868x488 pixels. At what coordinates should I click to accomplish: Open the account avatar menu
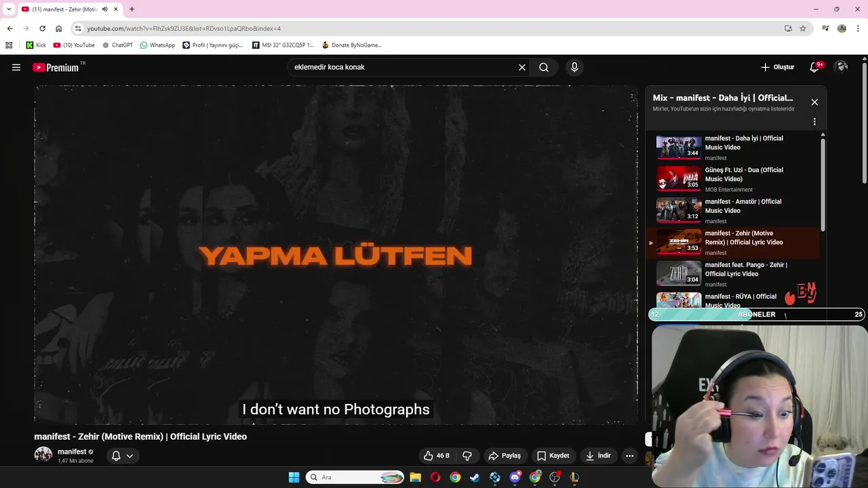click(x=841, y=66)
